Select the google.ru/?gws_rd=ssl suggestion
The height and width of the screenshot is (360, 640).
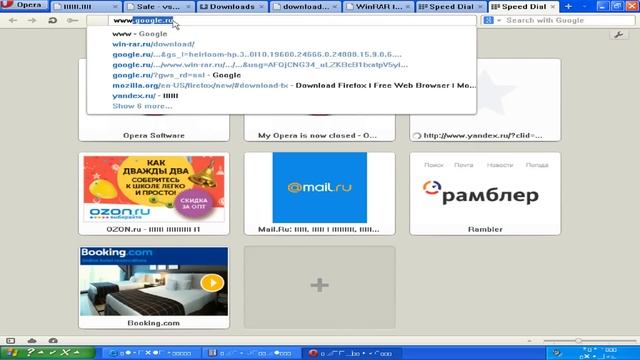[282, 75]
